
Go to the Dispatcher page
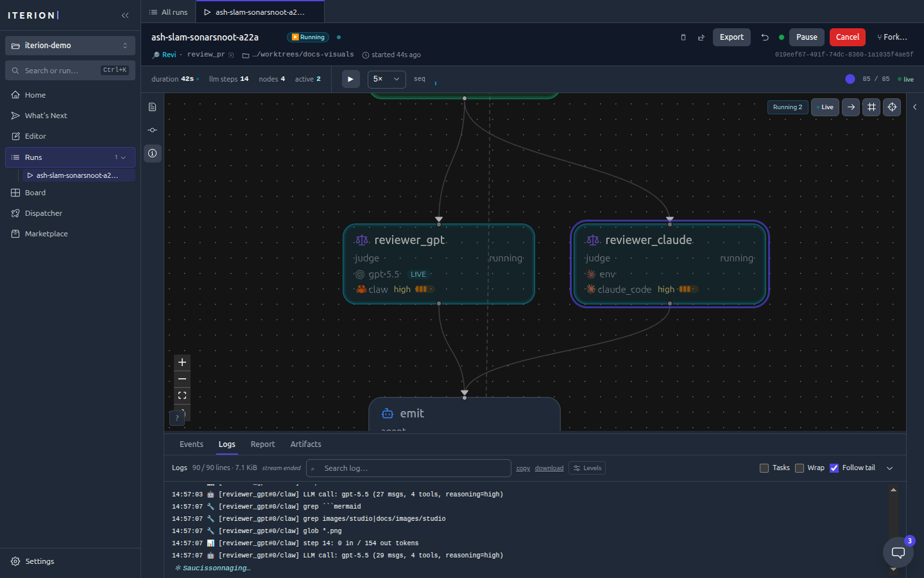(x=71, y=213)
